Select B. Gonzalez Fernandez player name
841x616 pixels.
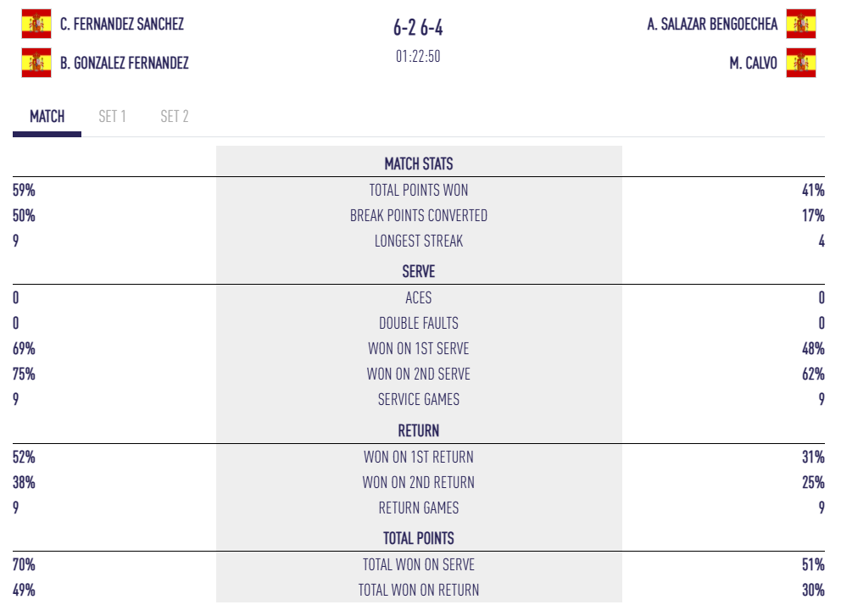click(x=125, y=63)
